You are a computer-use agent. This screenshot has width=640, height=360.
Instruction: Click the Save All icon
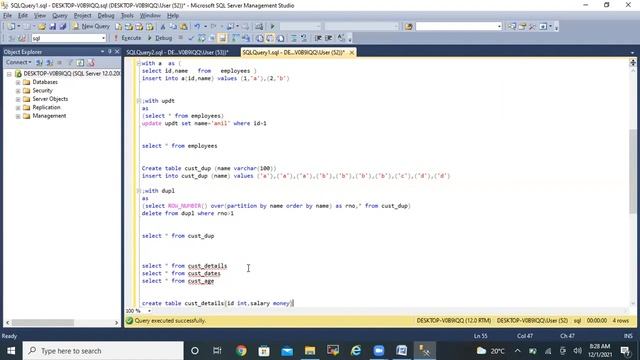63,27
